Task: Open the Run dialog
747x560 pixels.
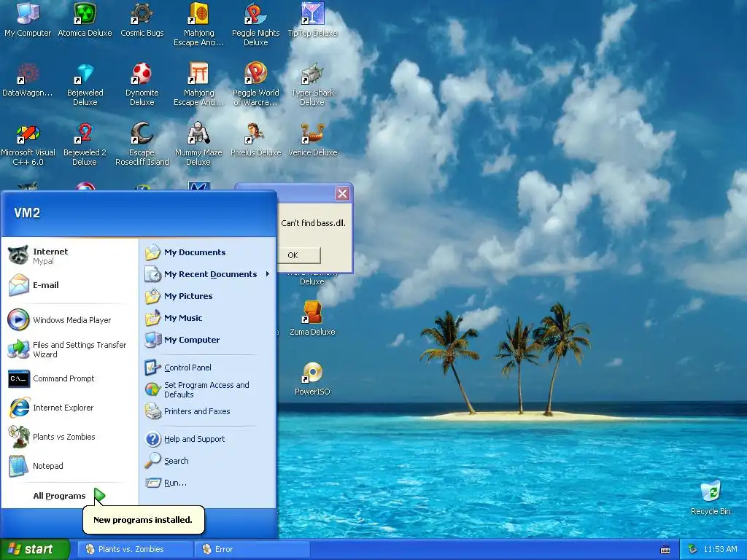Action: [x=208, y=483]
